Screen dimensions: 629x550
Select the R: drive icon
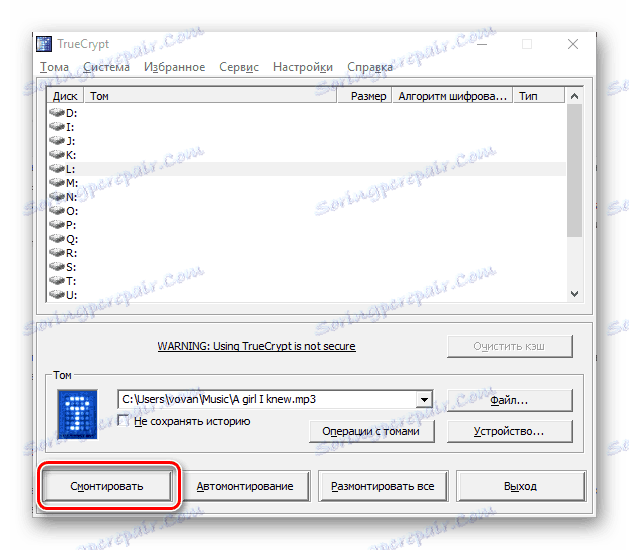point(57,253)
